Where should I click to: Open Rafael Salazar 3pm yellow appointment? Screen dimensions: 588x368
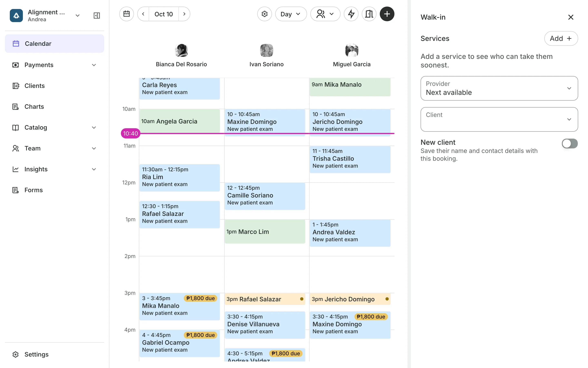[x=265, y=299]
